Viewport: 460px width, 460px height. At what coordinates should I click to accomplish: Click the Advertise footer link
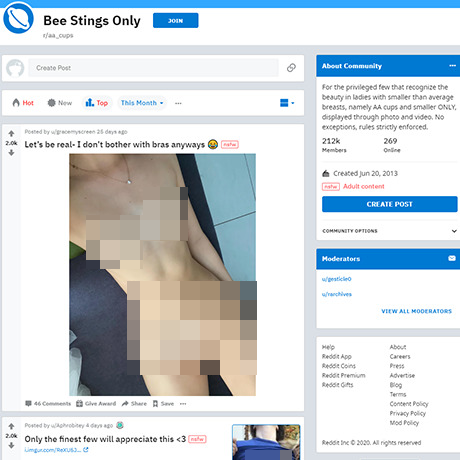(402, 376)
